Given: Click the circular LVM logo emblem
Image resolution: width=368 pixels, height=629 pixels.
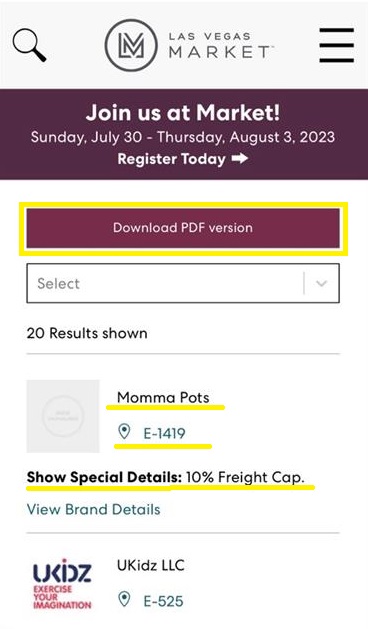Looking at the screenshot, I should (131, 45).
